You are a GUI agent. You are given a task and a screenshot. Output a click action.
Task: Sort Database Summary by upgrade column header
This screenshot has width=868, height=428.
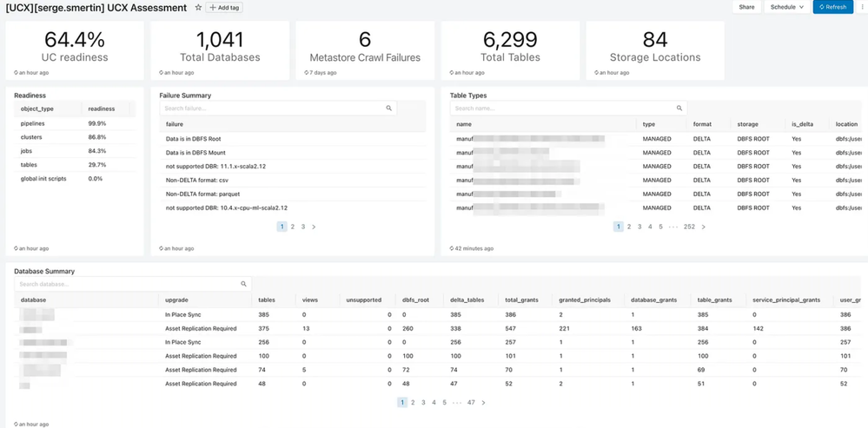[x=205, y=300]
